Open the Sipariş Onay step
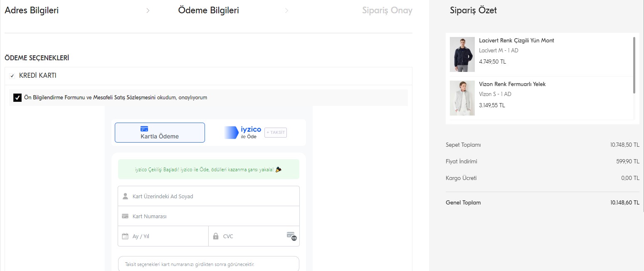 point(387,11)
